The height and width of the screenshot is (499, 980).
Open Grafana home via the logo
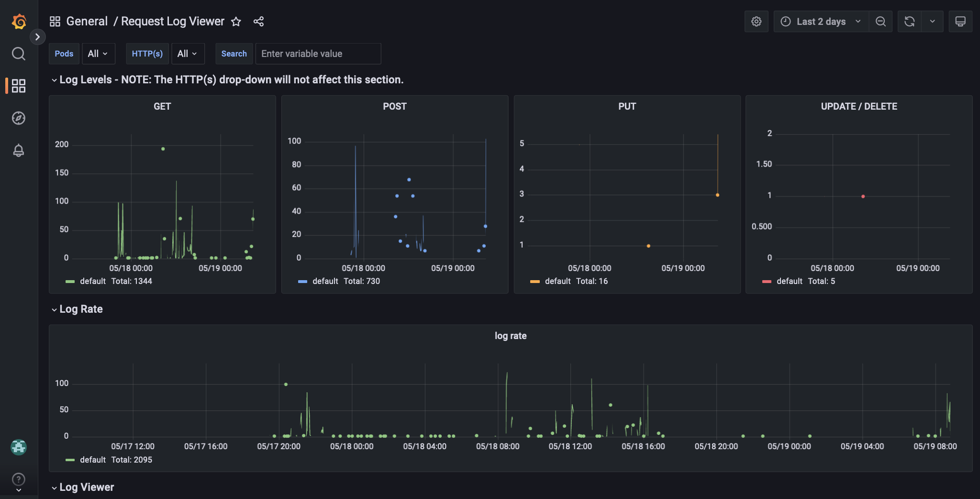tap(19, 21)
